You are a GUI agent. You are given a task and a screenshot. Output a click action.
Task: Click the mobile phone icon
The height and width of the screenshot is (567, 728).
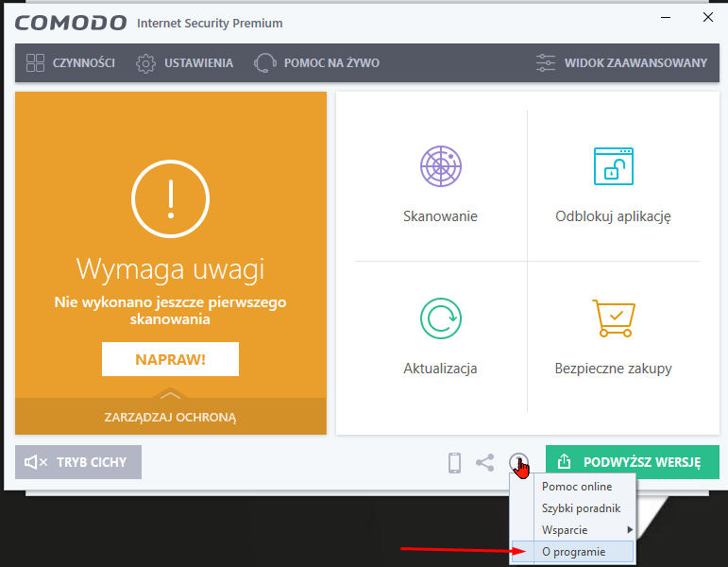(454, 463)
